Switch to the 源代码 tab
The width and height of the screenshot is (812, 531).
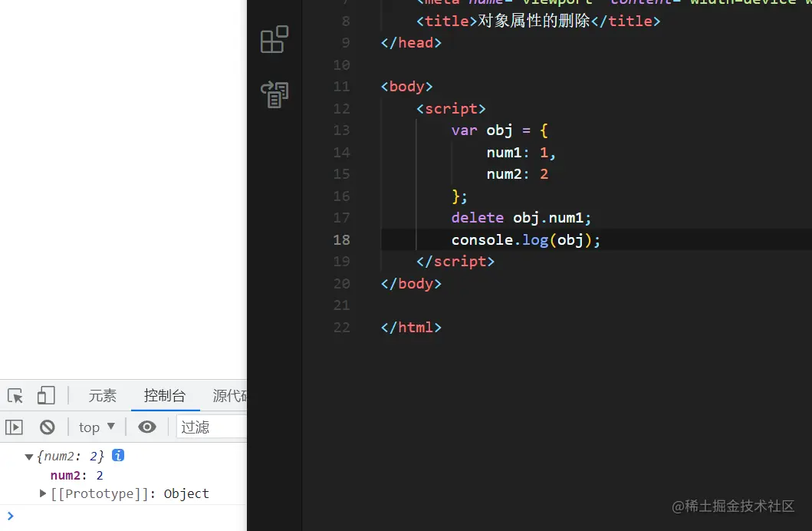230,396
